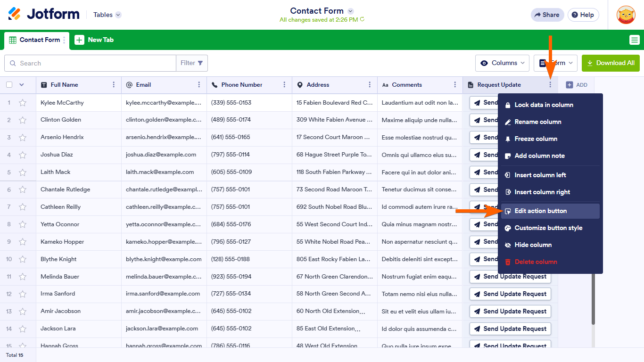Click the Jotform logo
Viewport: 644px width, 362px height.
pyautogui.click(x=44, y=14)
